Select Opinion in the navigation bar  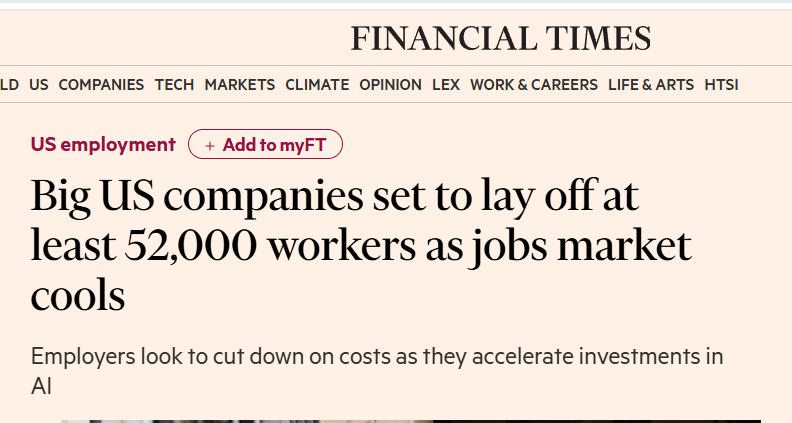pyautogui.click(x=390, y=85)
